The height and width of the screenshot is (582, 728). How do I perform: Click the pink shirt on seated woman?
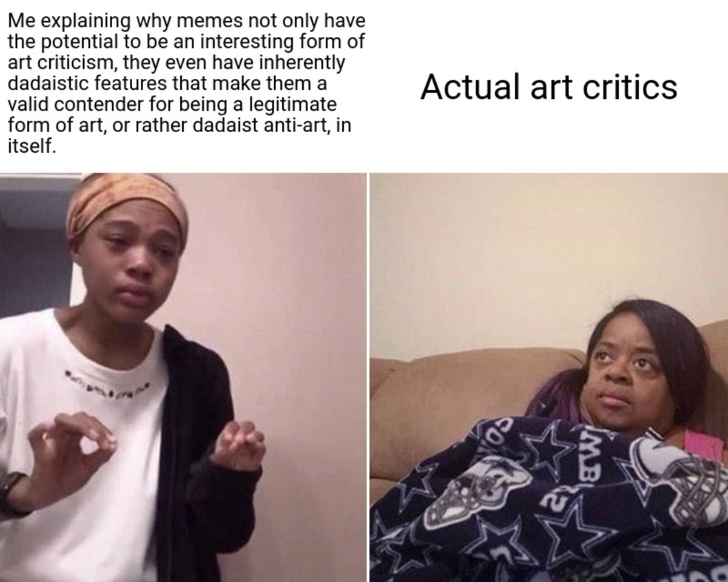point(706,443)
